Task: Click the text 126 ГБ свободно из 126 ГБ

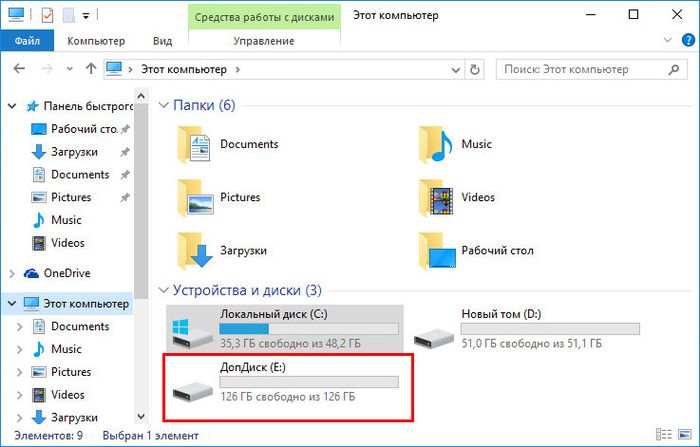Action: (288, 397)
